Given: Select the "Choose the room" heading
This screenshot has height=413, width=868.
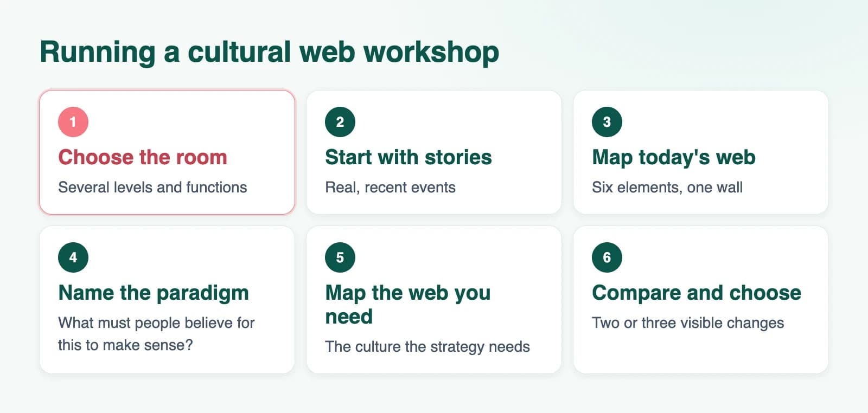Looking at the screenshot, I should [143, 157].
